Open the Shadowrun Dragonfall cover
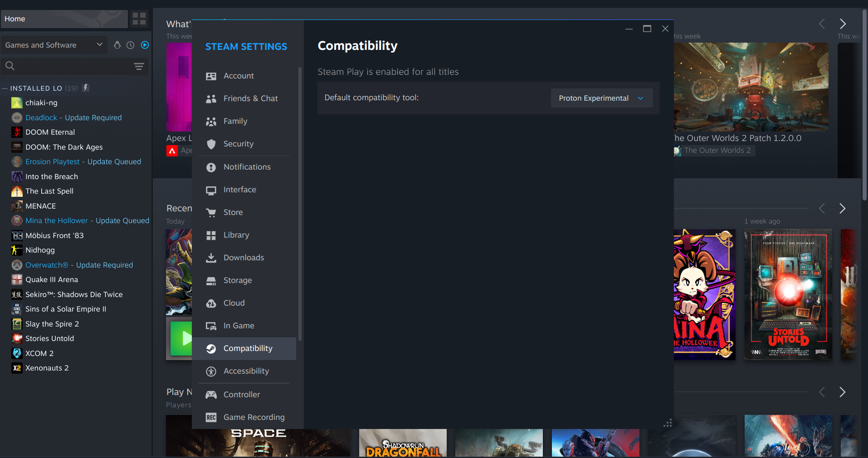Viewport: 868px width, 458px height. (x=403, y=443)
